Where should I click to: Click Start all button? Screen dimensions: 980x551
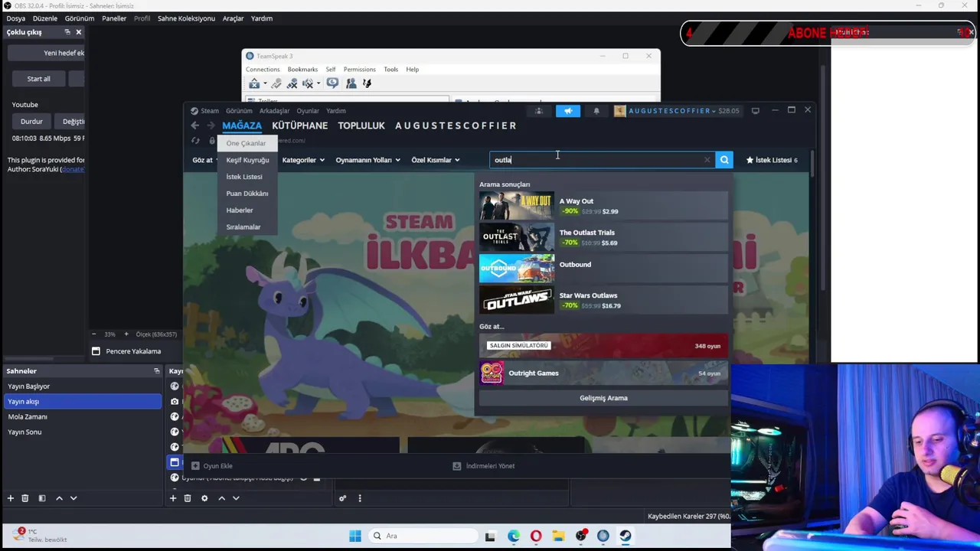click(x=38, y=79)
